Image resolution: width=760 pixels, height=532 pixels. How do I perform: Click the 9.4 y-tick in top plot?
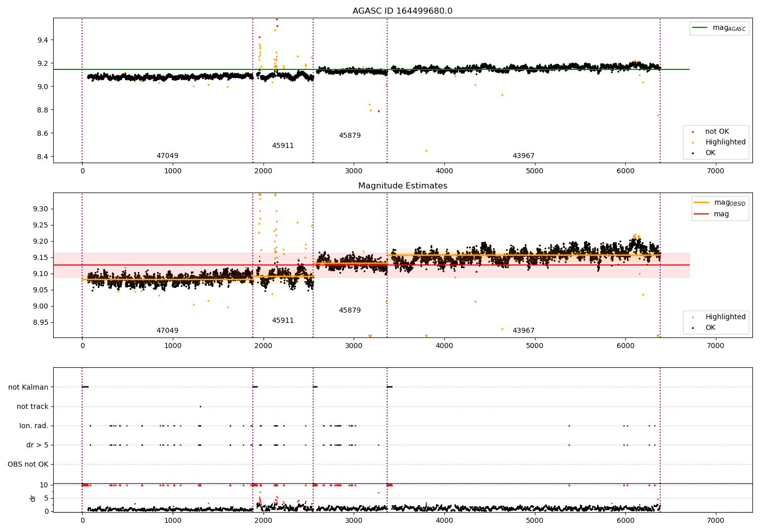click(x=42, y=40)
